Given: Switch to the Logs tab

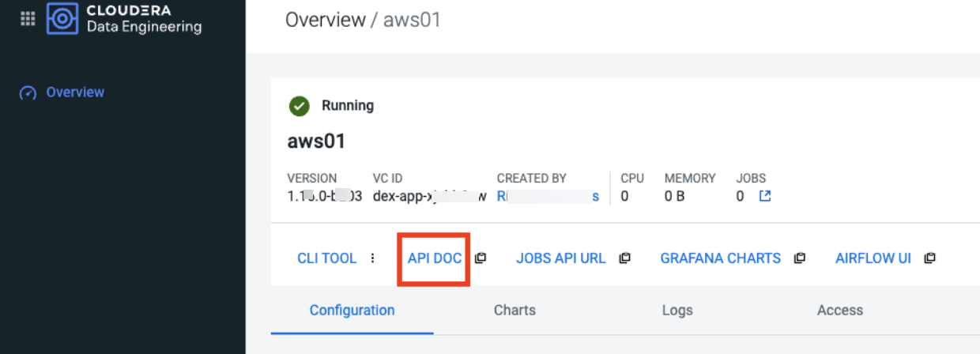Looking at the screenshot, I should click(677, 311).
